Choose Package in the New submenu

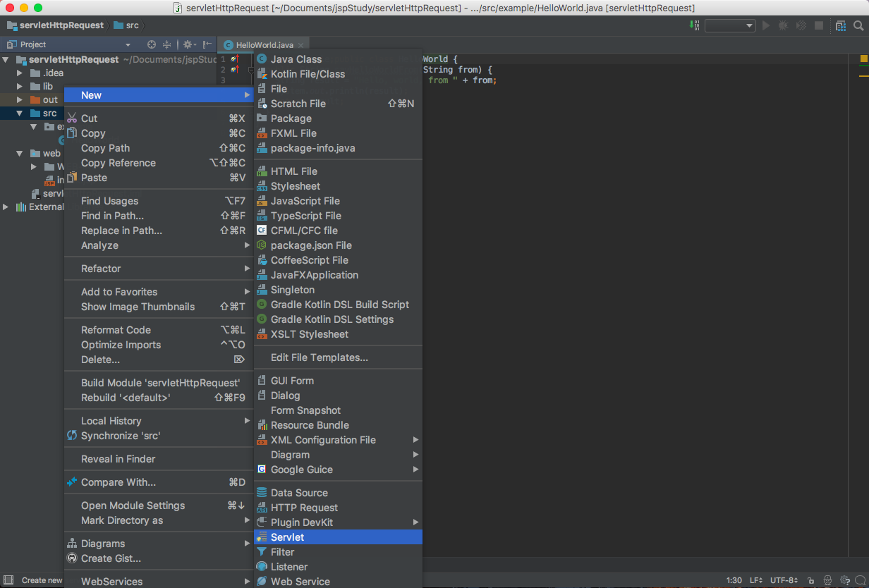338,118
